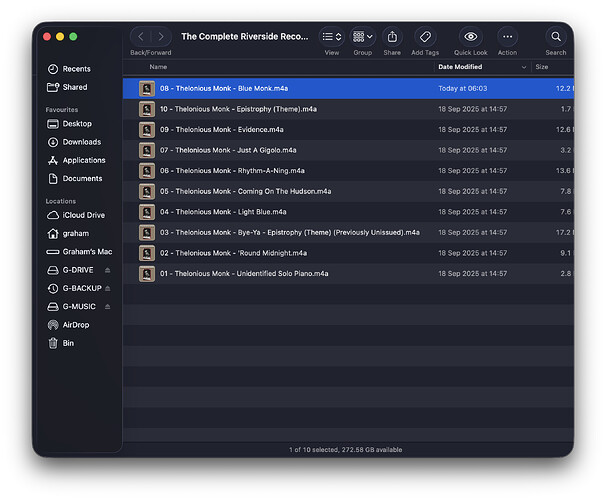605x500 pixels.
Task: Go back with the Back arrow
Action: click(x=141, y=37)
